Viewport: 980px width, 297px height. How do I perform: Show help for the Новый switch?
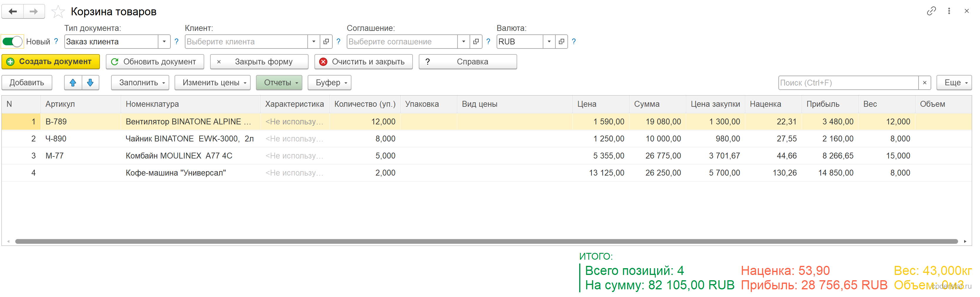[x=56, y=41]
